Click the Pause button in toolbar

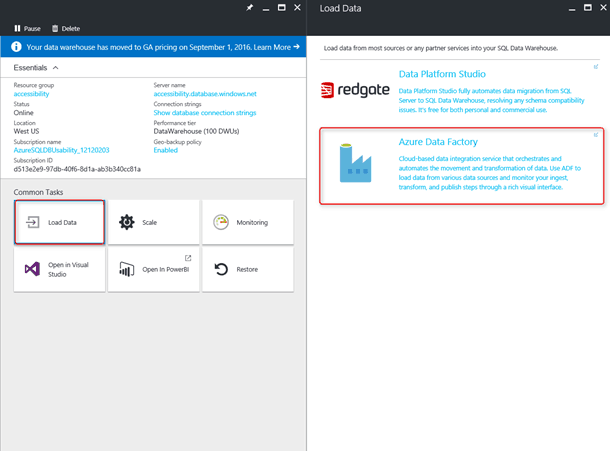tap(27, 28)
